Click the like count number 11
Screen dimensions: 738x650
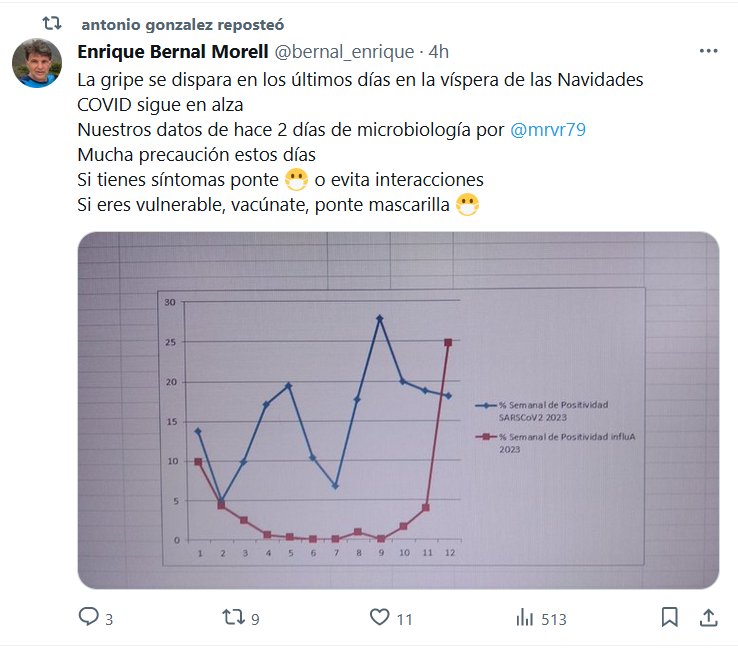pyautogui.click(x=404, y=620)
